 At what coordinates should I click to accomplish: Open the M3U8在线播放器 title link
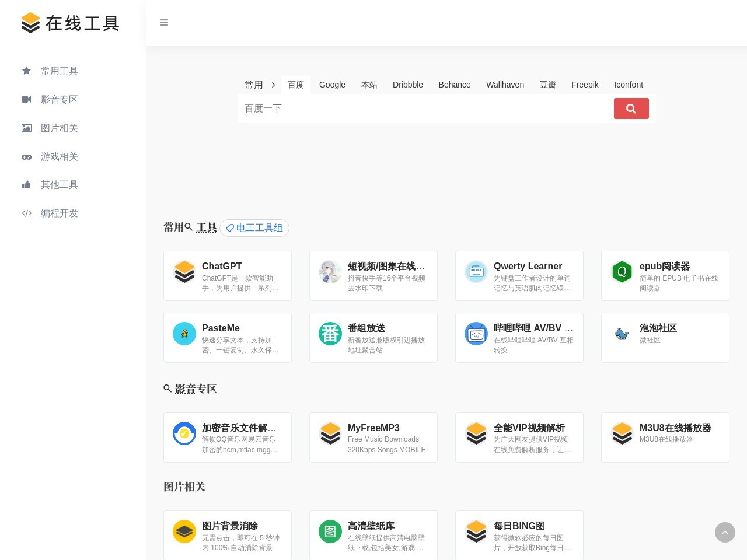tap(675, 428)
